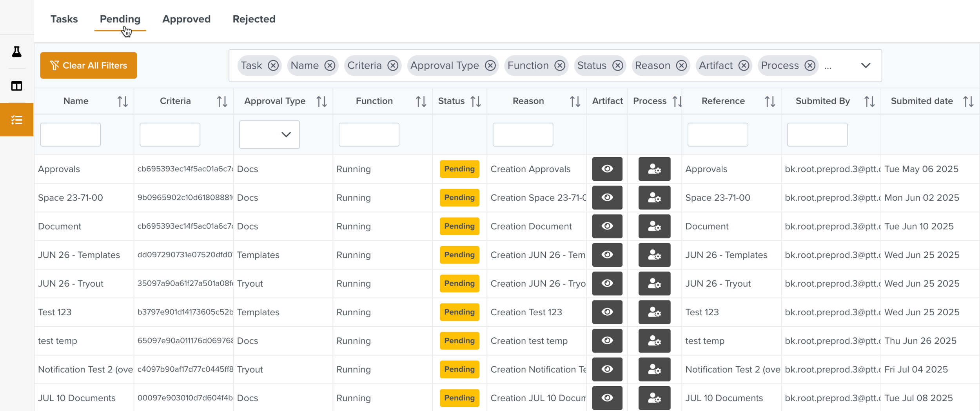Expand the column filter chips list

point(866,65)
